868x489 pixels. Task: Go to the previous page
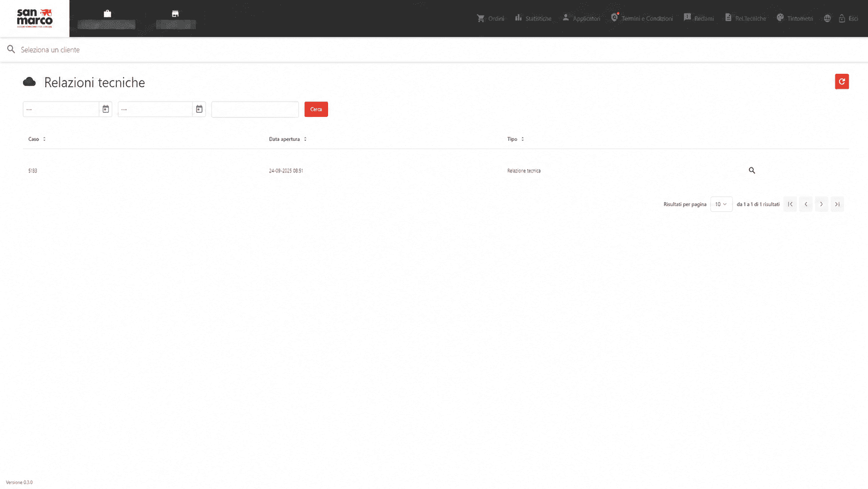click(x=806, y=204)
